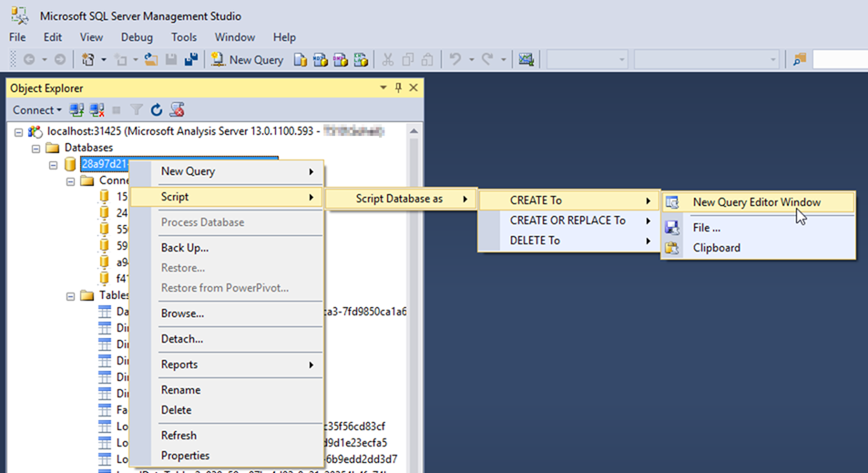The width and height of the screenshot is (868, 473).
Task: Open Reports submenu in context menu
Action: 227,364
